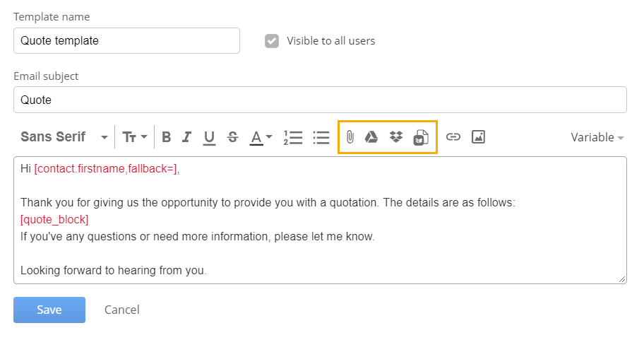Toggle Visible to all users checkbox
This screenshot has height=340, width=644.
pos(272,41)
